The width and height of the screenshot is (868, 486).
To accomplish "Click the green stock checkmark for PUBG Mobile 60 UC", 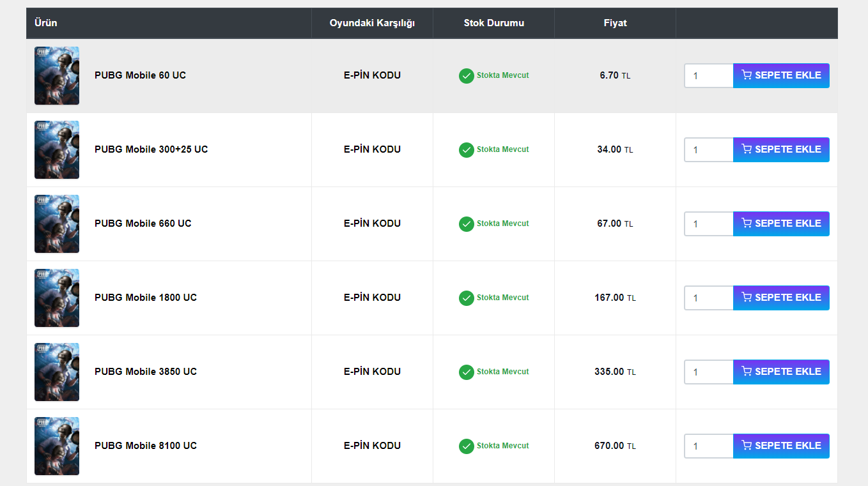I will coord(467,76).
